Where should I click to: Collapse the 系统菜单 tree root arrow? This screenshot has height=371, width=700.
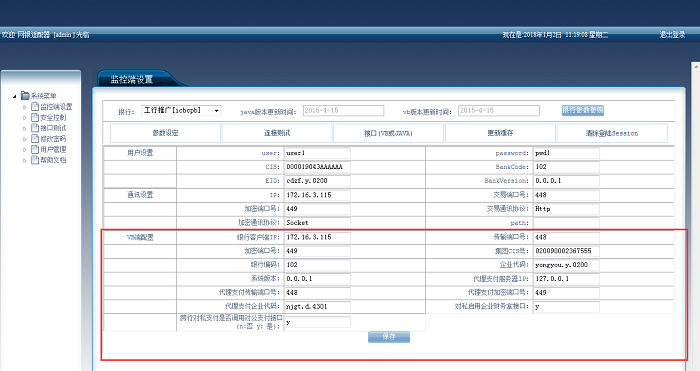coord(15,96)
